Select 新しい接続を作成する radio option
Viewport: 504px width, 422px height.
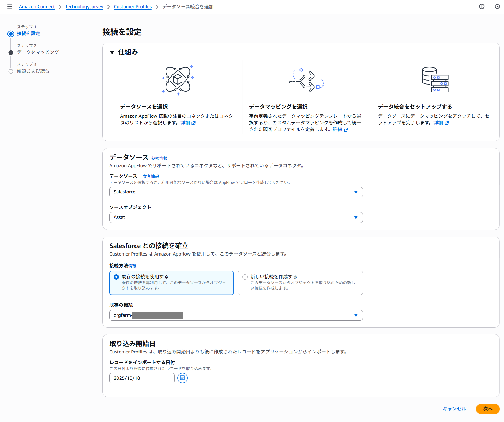coord(245,277)
